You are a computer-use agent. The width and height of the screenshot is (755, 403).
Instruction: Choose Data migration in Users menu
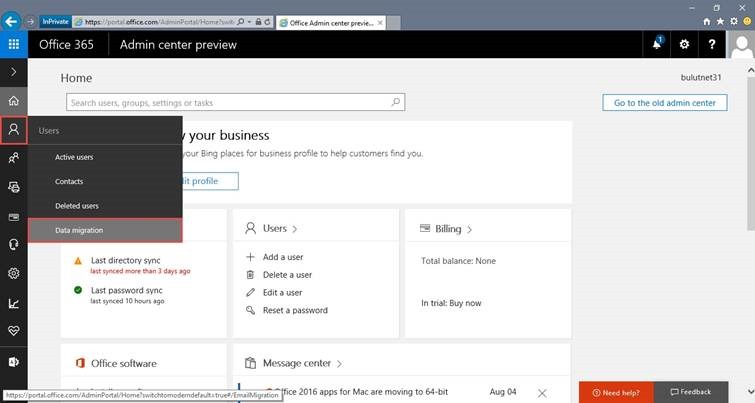[105, 230]
